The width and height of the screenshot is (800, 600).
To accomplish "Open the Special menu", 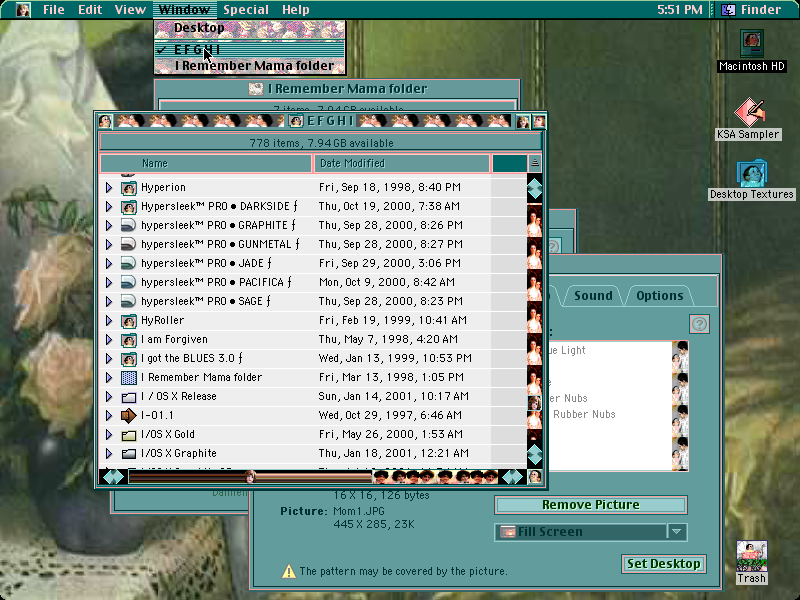I will pyautogui.click(x=246, y=10).
